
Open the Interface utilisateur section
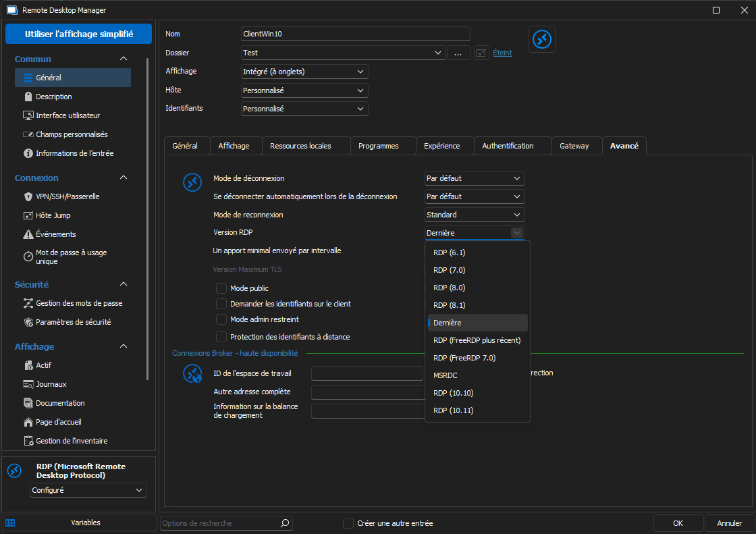pyautogui.click(x=67, y=115)
